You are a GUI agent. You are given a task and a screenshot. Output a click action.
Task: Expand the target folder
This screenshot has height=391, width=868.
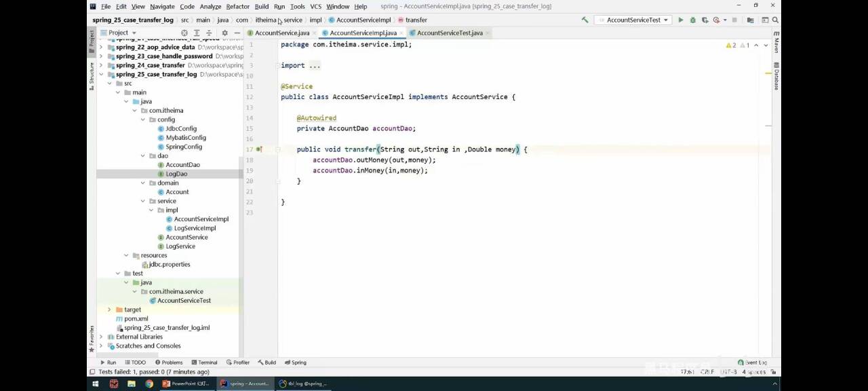click(x=109, y=310)
